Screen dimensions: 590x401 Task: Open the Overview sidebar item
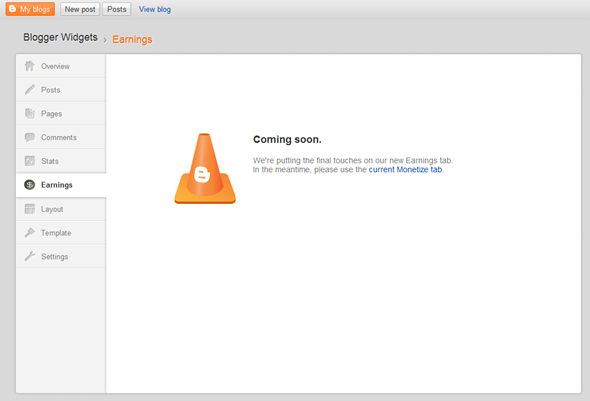tap(61, 66)
